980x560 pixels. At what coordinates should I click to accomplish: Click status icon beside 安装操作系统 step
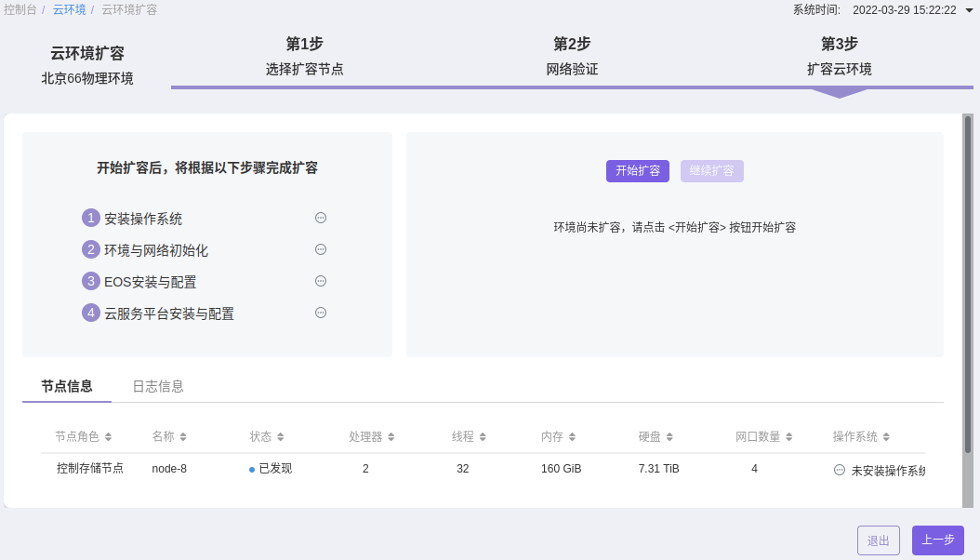click(321, 218)
